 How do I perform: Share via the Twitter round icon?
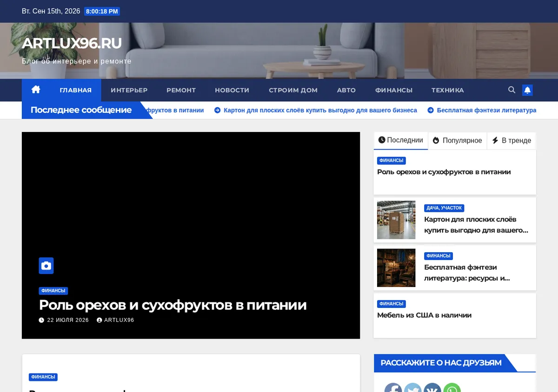(x=412, y=388)
